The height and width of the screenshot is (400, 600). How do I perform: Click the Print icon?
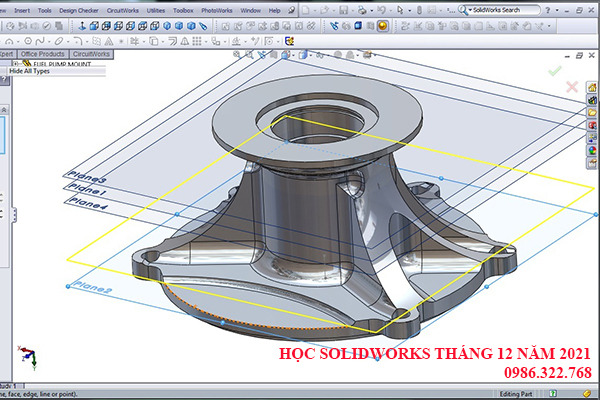coord(362,10)
